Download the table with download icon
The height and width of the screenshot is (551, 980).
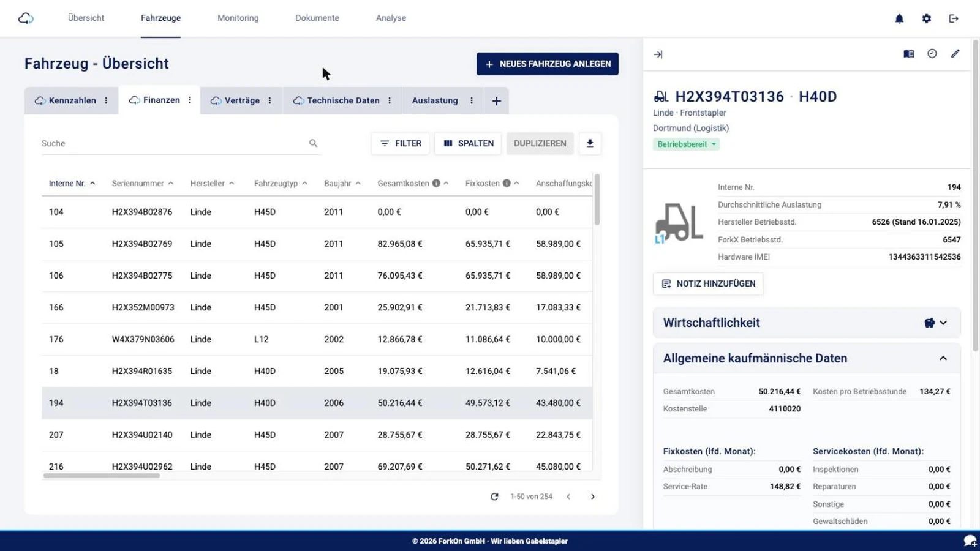590,143
